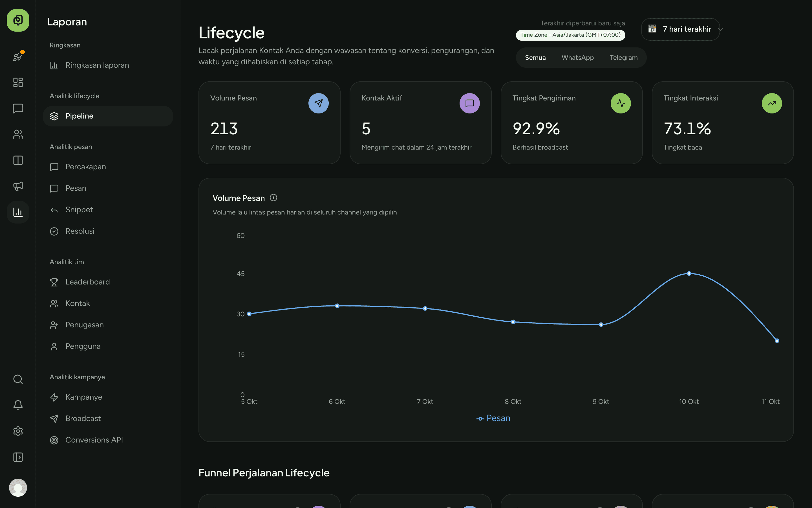Click the Resolusi check-circle icon
812x508 pixels.
(x=54, y=231)
